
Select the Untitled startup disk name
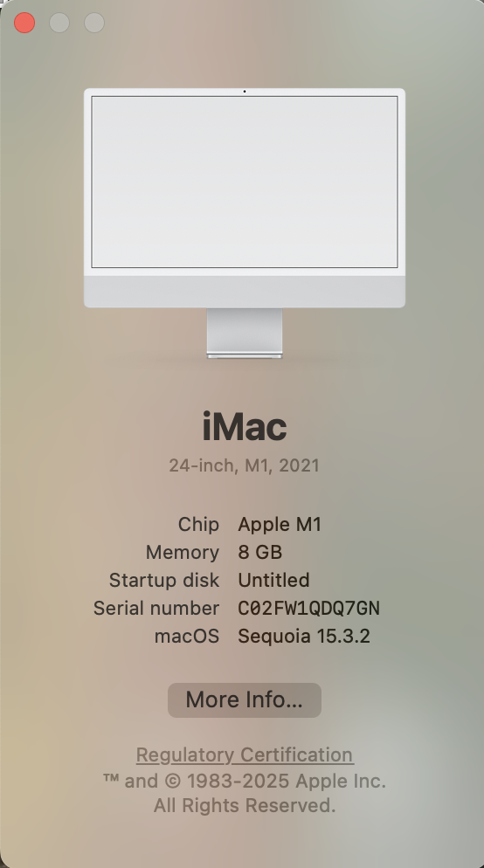click(273, 580)
